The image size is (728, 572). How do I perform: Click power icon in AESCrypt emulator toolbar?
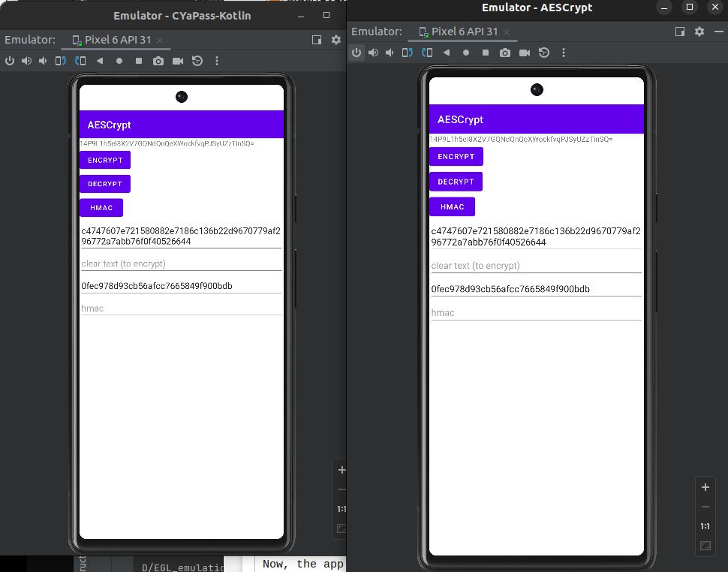356,53
